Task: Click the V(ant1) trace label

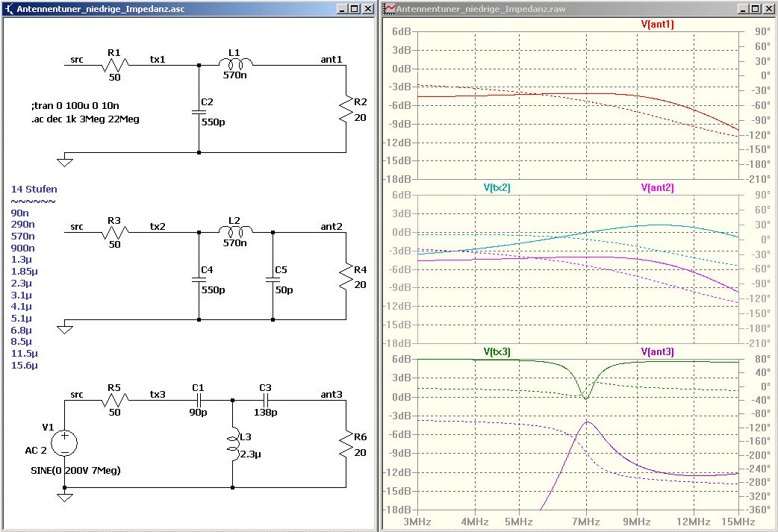Action: (x=657, y=24)
